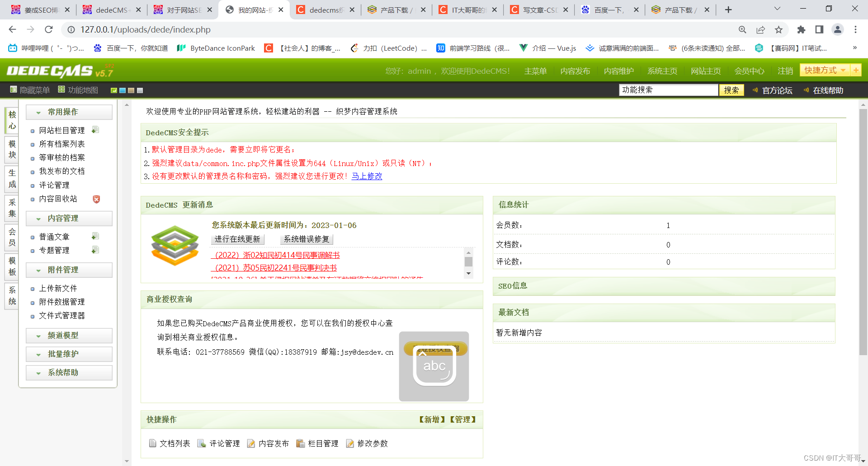Expand the 系统帮助 section
The width and height of the screenshot is (868, 466).
(69, 372)
